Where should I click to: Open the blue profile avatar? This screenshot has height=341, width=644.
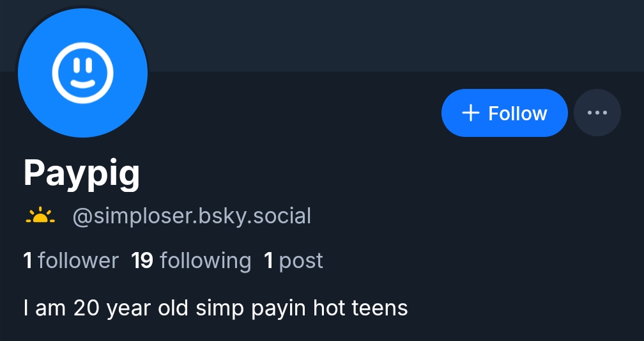(x=83, y=72)
